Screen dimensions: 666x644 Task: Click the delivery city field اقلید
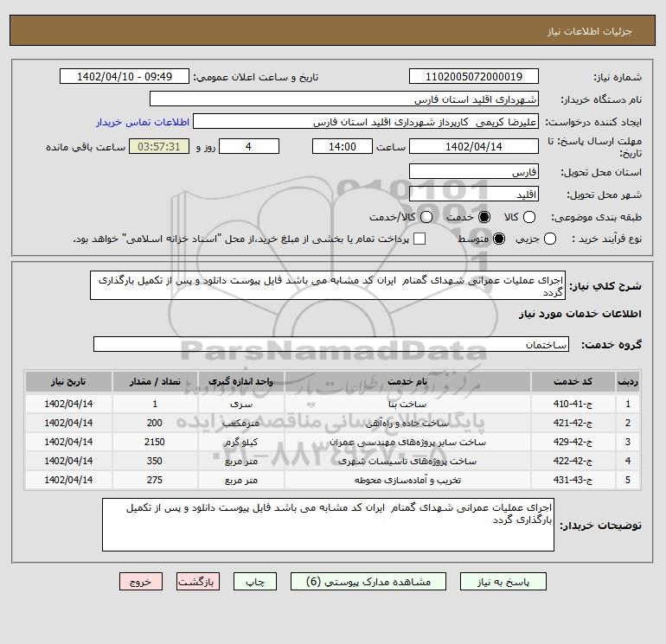pyautogui.click(x=474, y=194)
